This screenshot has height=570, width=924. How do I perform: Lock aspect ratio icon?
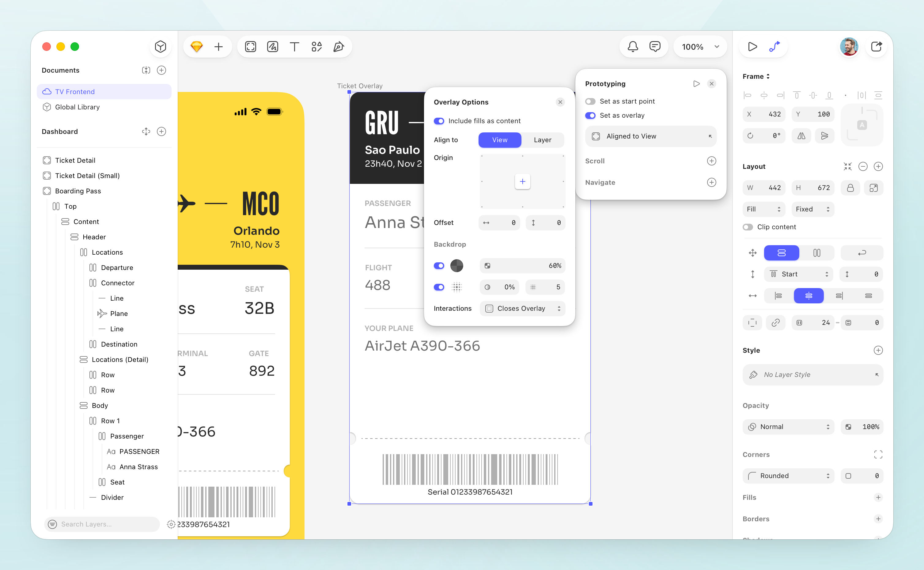850,188
